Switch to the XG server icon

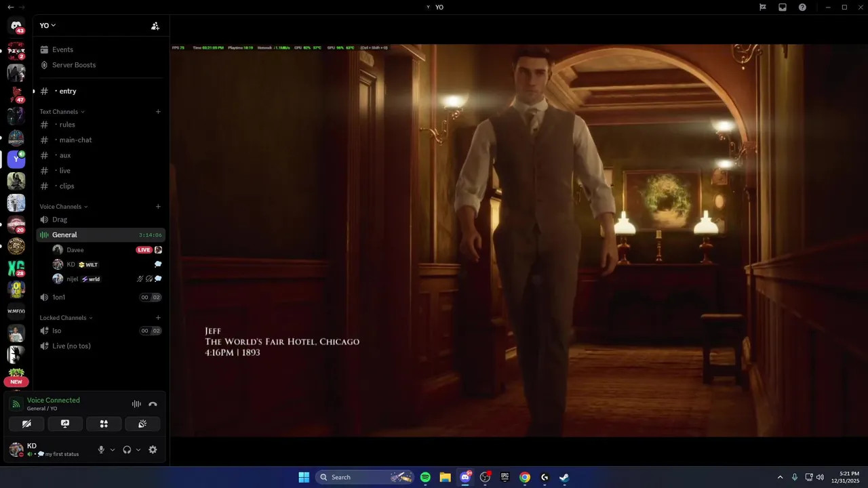16,268
